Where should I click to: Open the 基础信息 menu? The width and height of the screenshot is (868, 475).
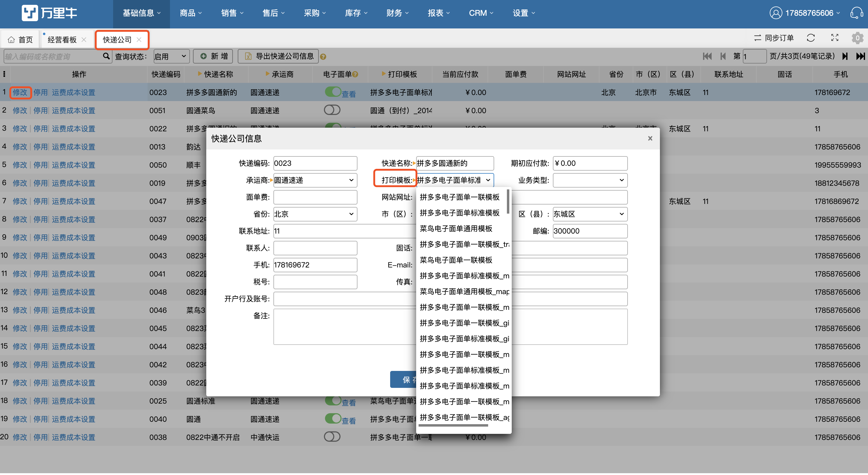point(141,13)
